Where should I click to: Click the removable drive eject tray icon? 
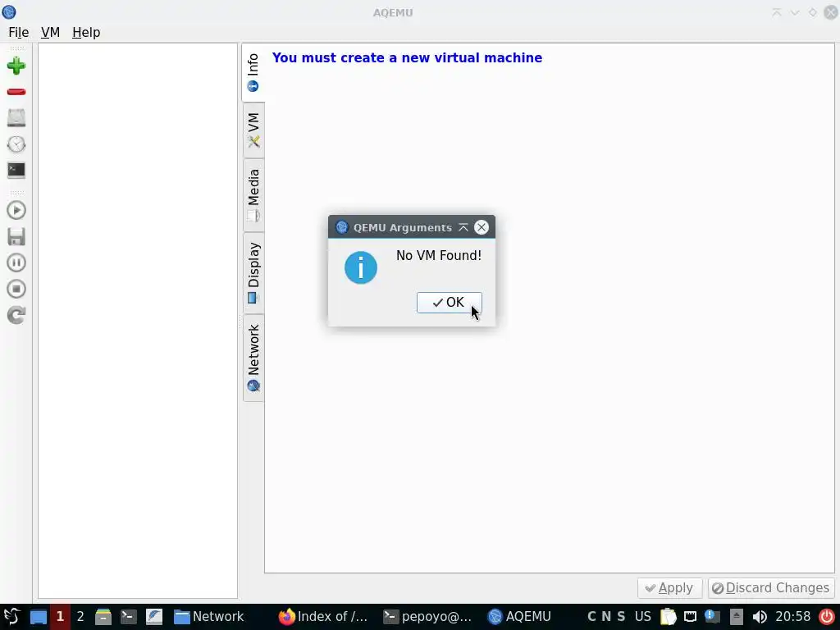(x=736, y=617)
